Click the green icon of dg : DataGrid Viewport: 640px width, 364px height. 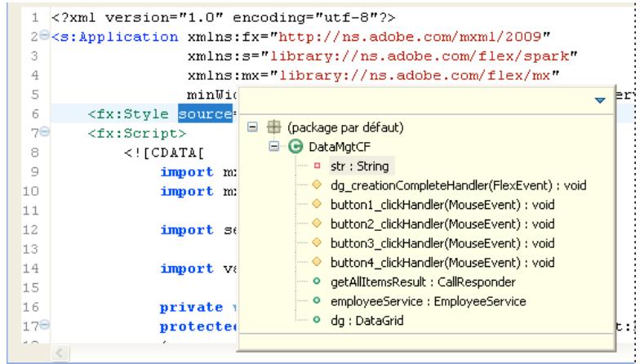click(317, 320)
